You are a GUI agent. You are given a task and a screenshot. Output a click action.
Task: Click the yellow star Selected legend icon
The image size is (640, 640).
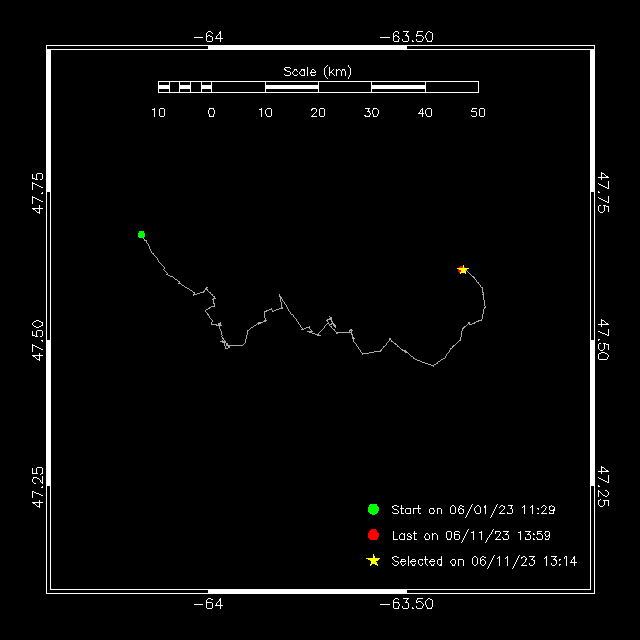pyautogui.click(x=373, y=561)
